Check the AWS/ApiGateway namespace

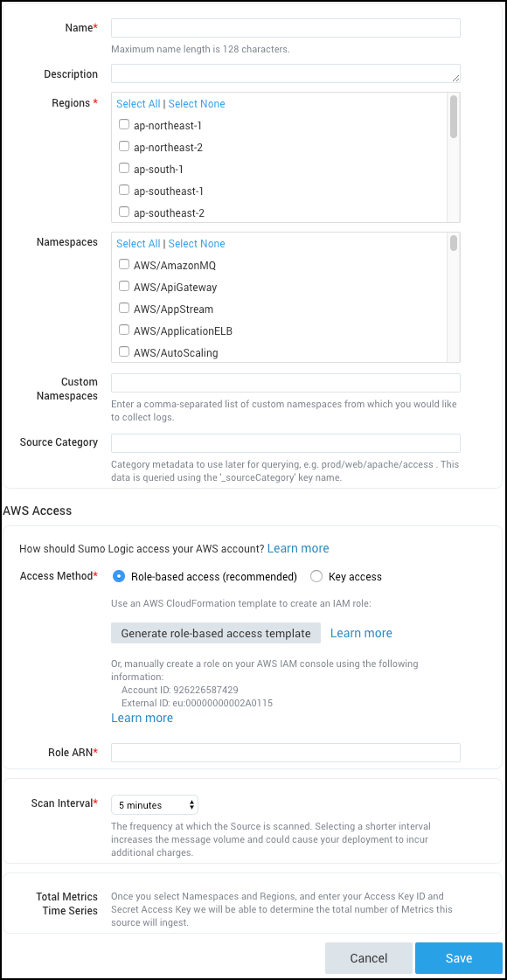click(123, 286)
